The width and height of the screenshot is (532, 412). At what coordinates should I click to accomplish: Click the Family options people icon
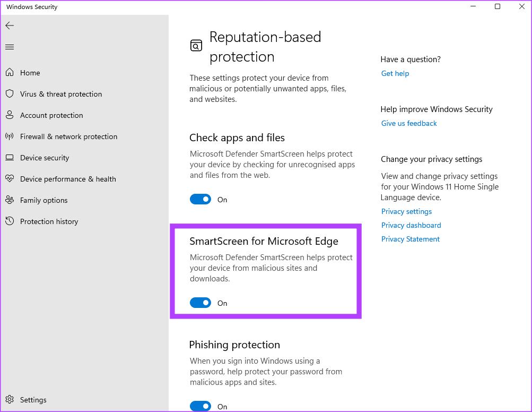pos(10,200)
